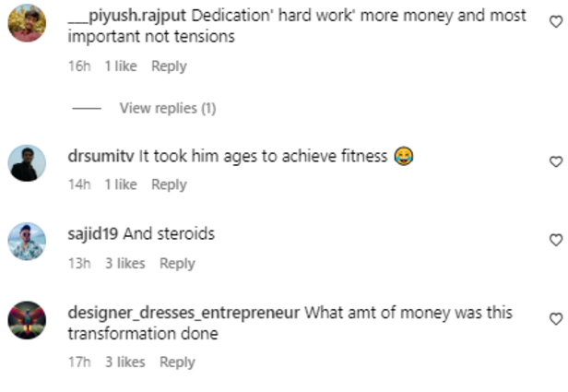Reply to __piyush.rajput's comment
The height and width of the screenshot is (392, 568).
point(169,66)
